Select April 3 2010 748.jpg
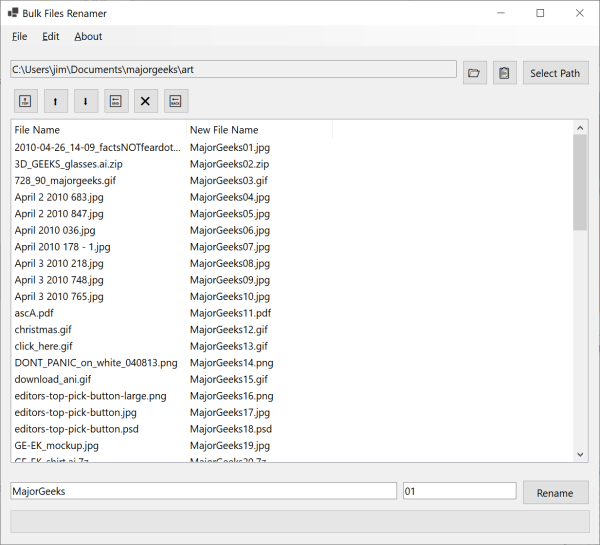The height and width of the screenshot is (545, 600). point(59,280)
